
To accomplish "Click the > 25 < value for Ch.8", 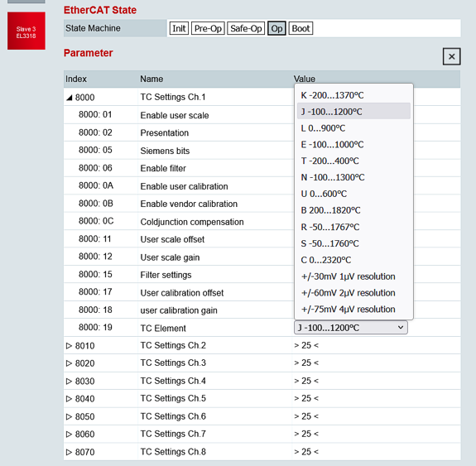I will (306, 452).
